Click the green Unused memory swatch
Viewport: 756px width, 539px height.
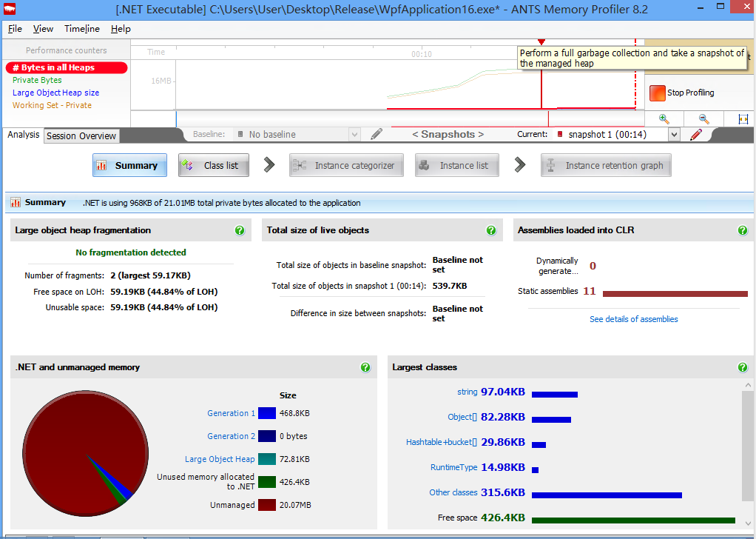pos(266,482)
